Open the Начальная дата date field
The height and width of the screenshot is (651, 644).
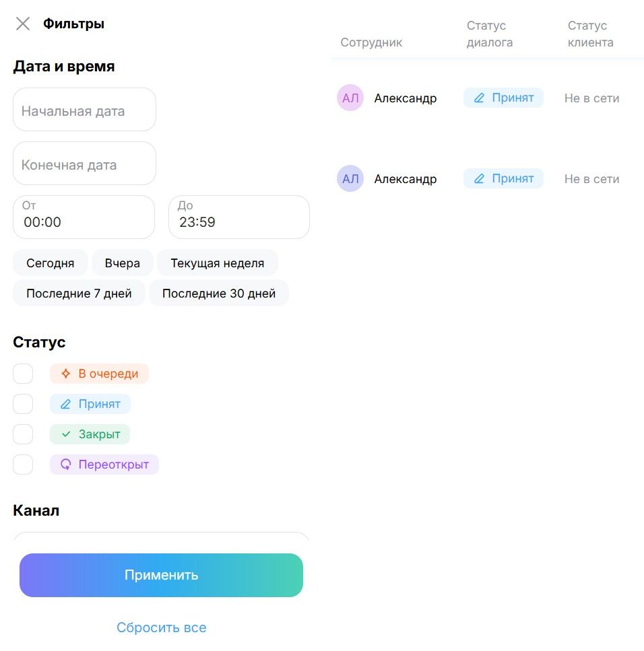coord(84,110)
